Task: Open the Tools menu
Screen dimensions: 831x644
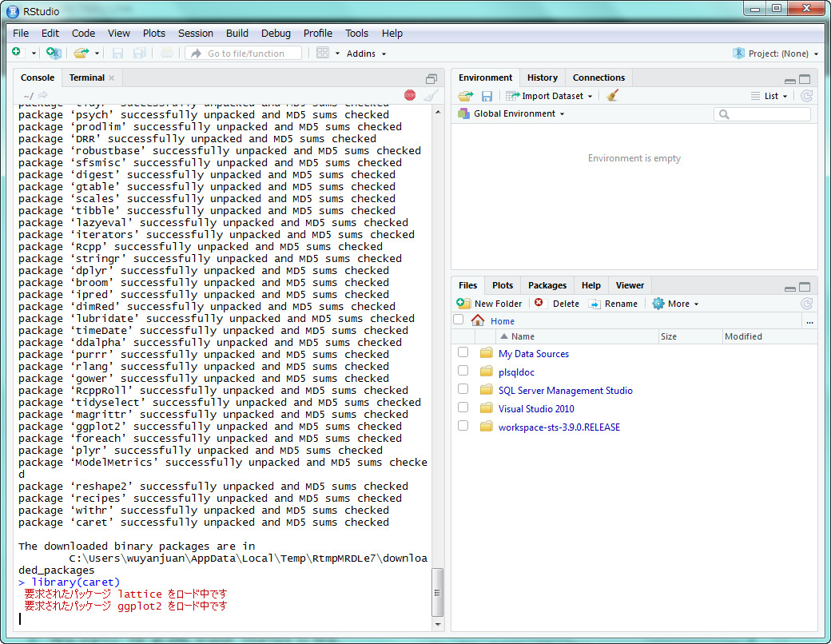Action: (356, 34)
